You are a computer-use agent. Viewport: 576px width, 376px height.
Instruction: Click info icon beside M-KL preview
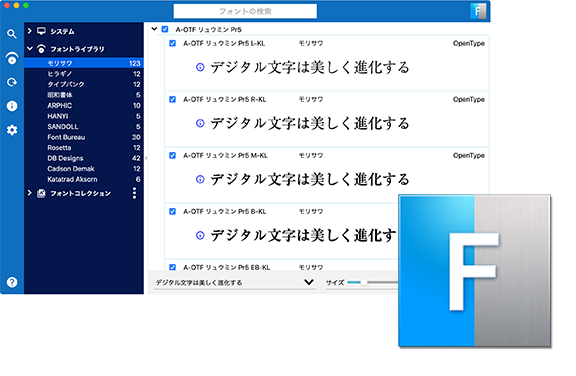coord(200,179)
